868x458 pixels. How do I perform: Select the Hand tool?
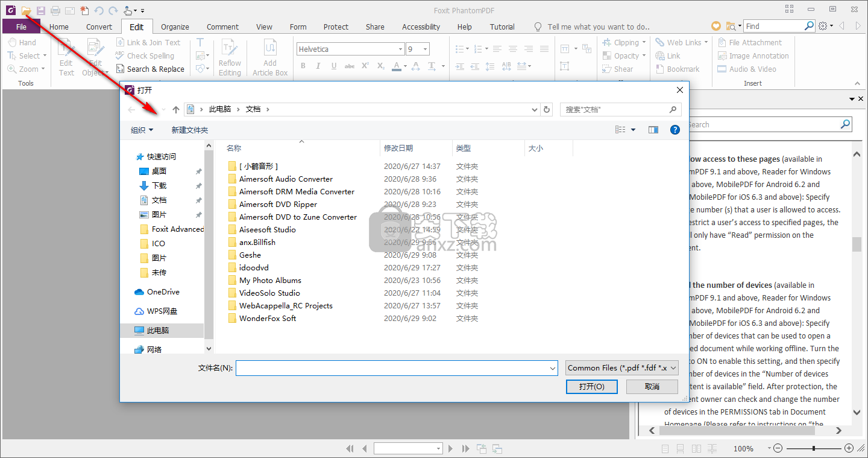click(22, 42)
